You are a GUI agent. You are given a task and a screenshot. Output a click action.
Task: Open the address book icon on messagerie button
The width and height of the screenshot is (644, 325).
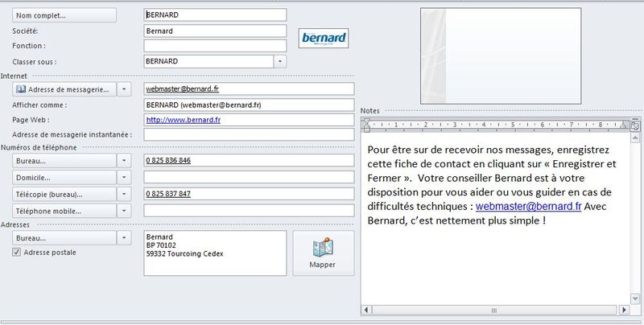[21, 89]
